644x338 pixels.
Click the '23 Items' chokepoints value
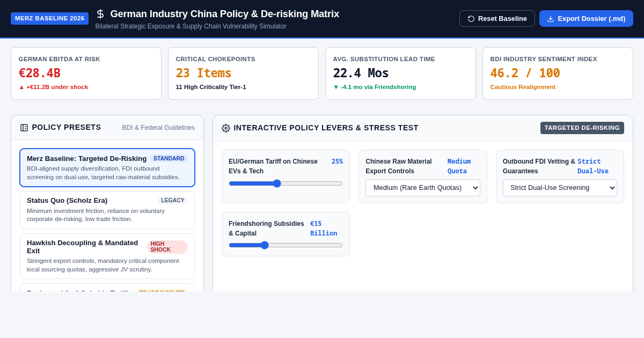(x=203, y=73)
